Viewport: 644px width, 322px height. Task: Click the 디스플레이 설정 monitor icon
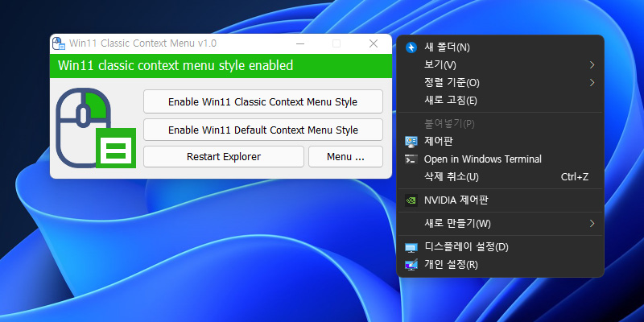tap(411, 247)
